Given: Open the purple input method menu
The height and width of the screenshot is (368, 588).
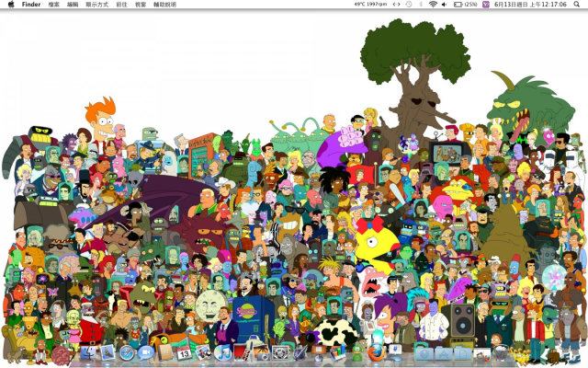Looking at the screenshot, I should (x=486, y=5).
